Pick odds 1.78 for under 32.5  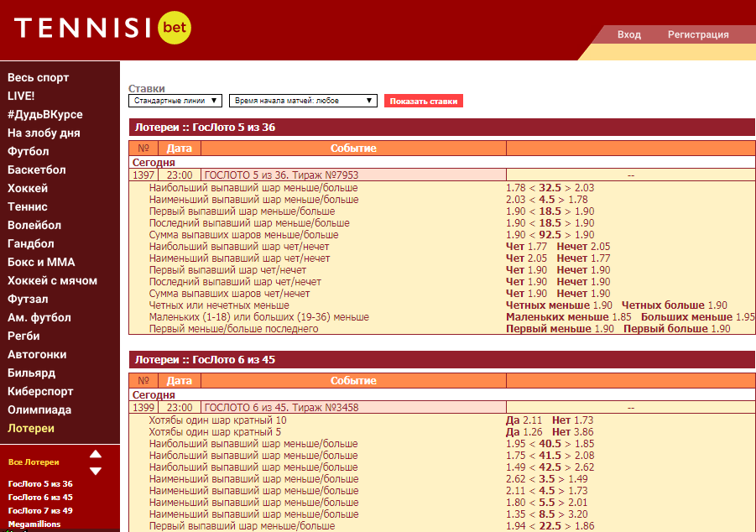point(515,188)
